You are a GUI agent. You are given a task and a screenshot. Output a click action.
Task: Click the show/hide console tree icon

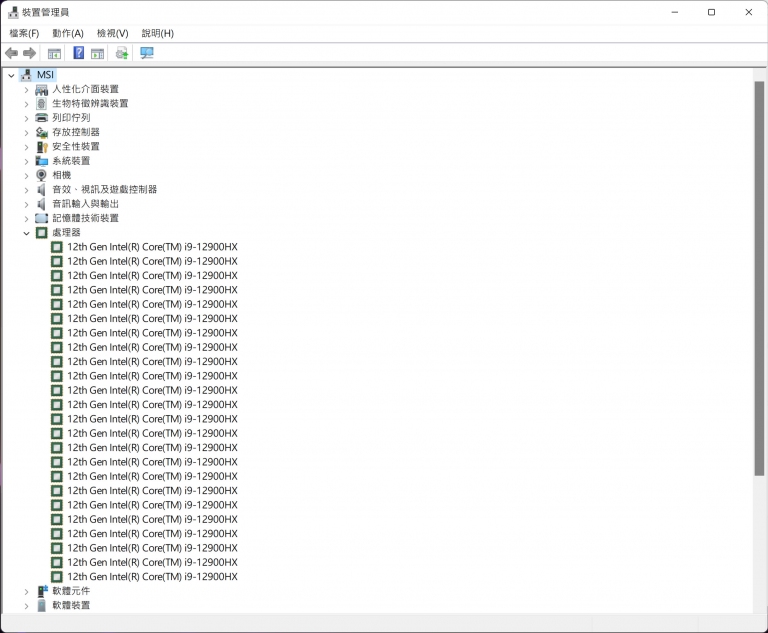54,53
